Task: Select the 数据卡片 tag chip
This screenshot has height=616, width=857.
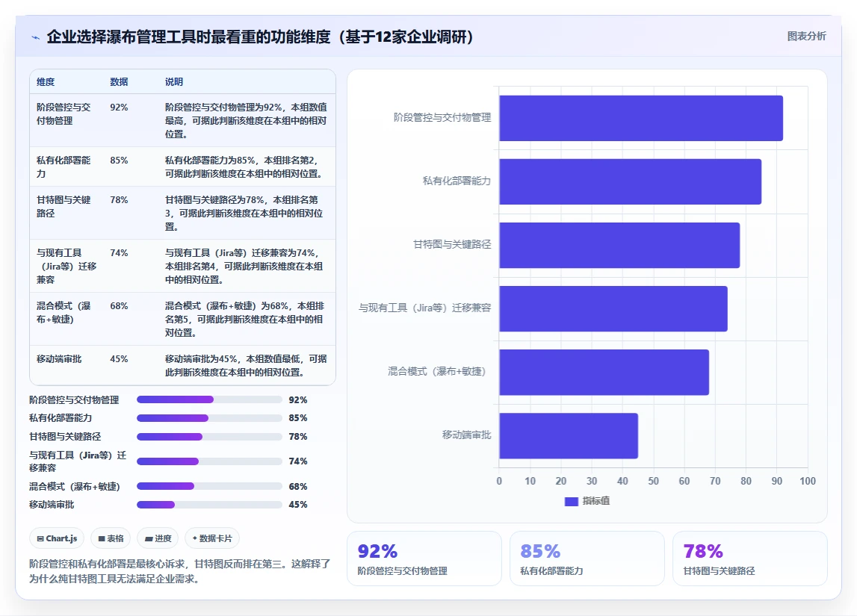Action: (x=212, y=538)
